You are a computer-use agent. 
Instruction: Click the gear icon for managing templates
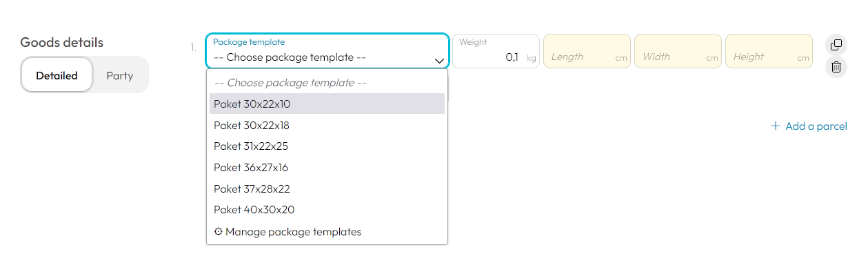tap(219, 232)
